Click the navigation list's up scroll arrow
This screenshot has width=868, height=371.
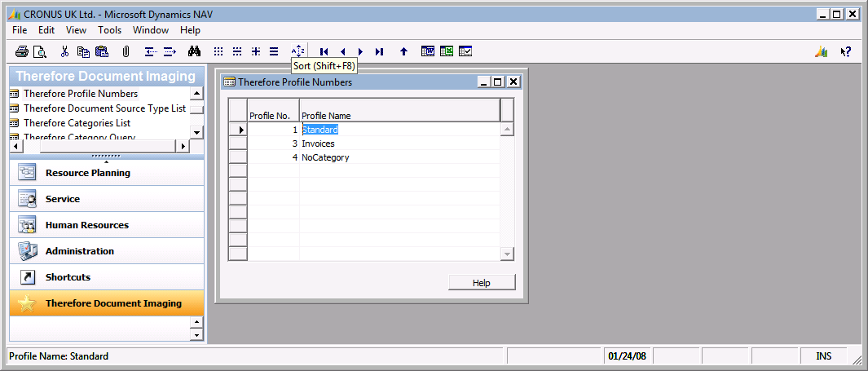196,94
